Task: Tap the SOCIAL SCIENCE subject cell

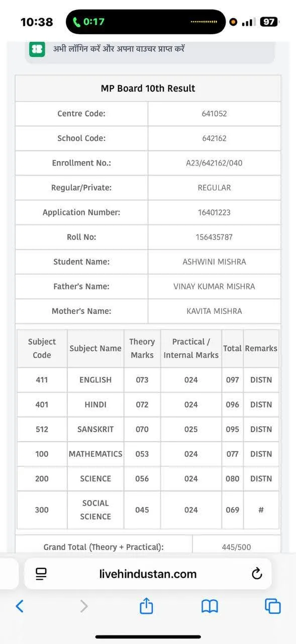Action: [x=95, y=510]
